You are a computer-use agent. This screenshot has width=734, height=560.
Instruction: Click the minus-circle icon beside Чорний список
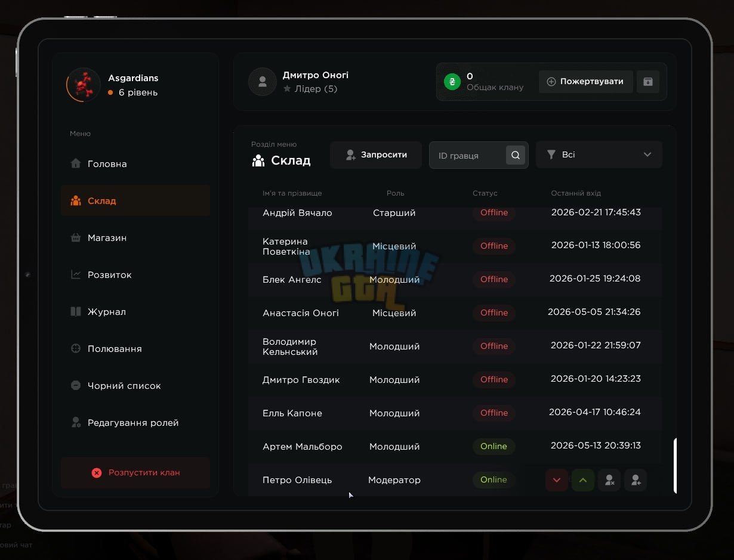[x=76, y=385]
